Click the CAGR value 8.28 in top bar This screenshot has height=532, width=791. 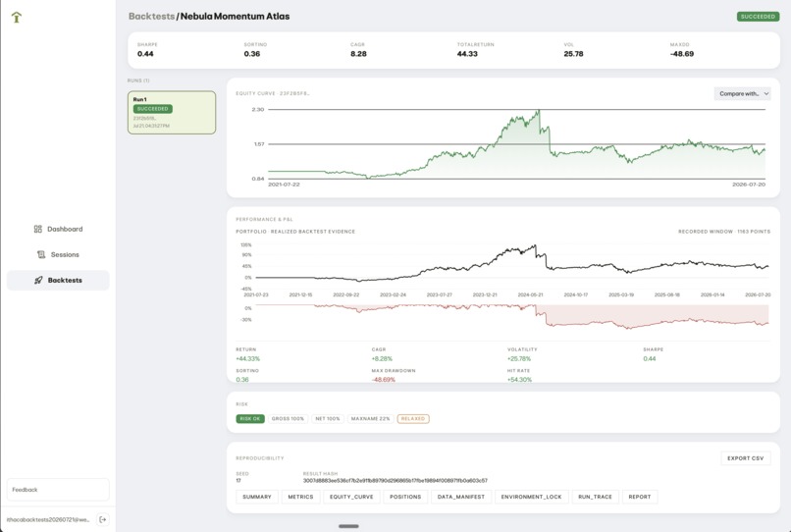coord(358,54)
